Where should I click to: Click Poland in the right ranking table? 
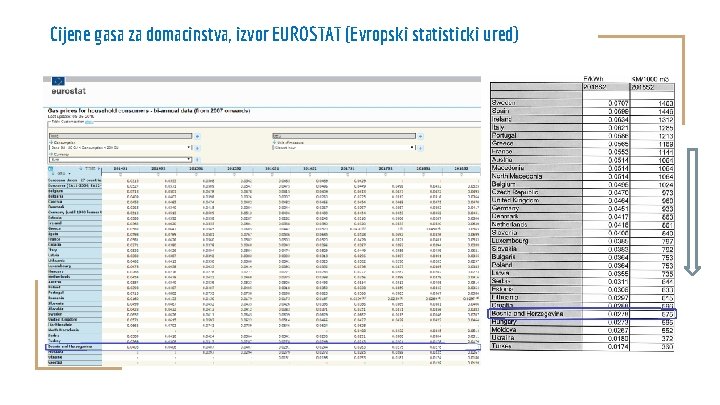coord(501,265)
